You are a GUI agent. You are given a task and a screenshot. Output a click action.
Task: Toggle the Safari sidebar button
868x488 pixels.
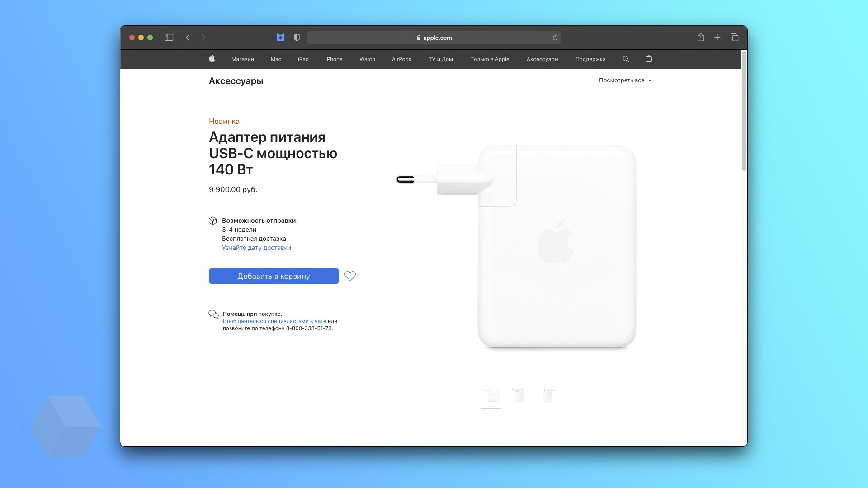pos(169,38)
